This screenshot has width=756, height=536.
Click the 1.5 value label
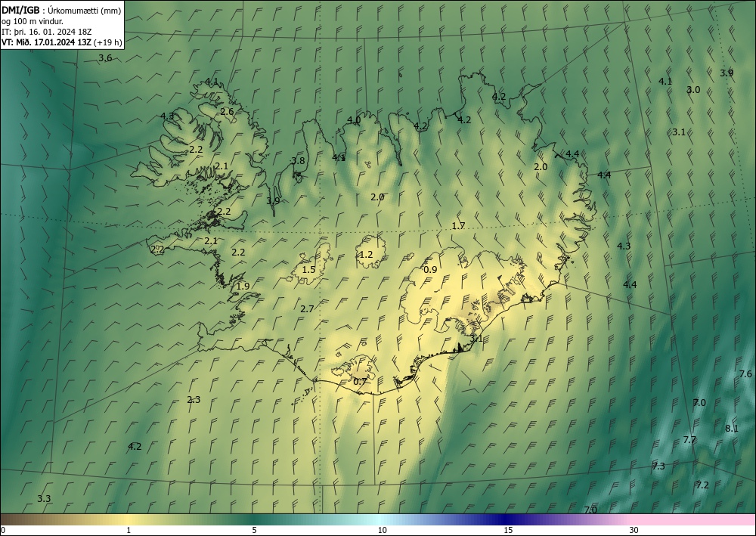tap(308, 270)
